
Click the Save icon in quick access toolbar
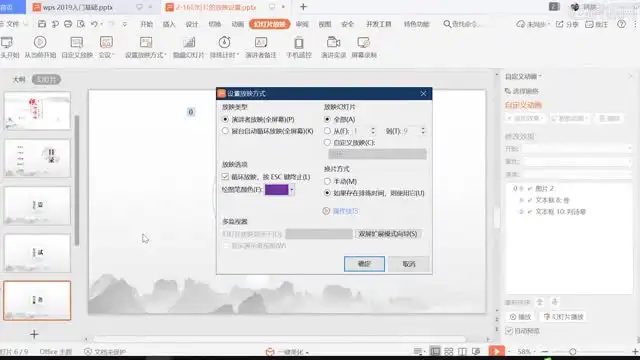(42, 24)
